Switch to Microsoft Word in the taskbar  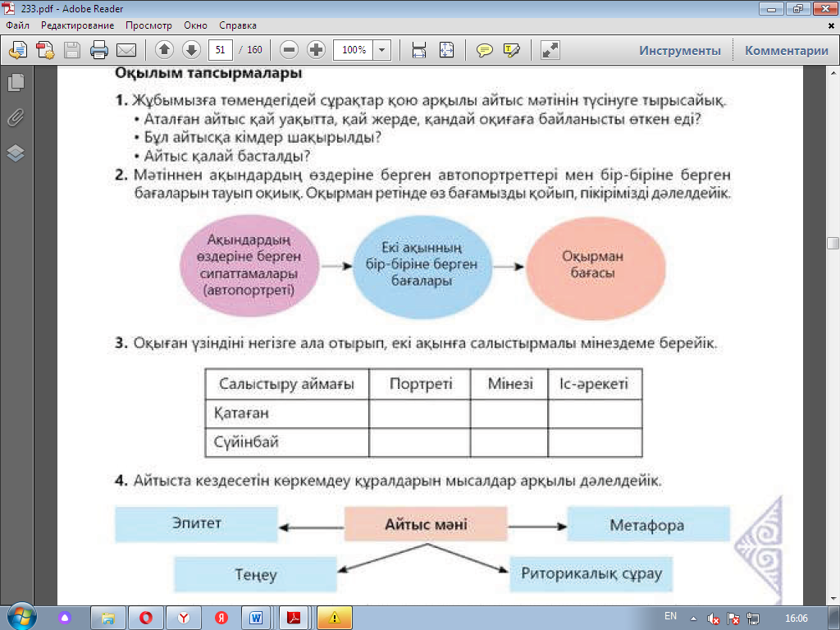click(257, 619)
